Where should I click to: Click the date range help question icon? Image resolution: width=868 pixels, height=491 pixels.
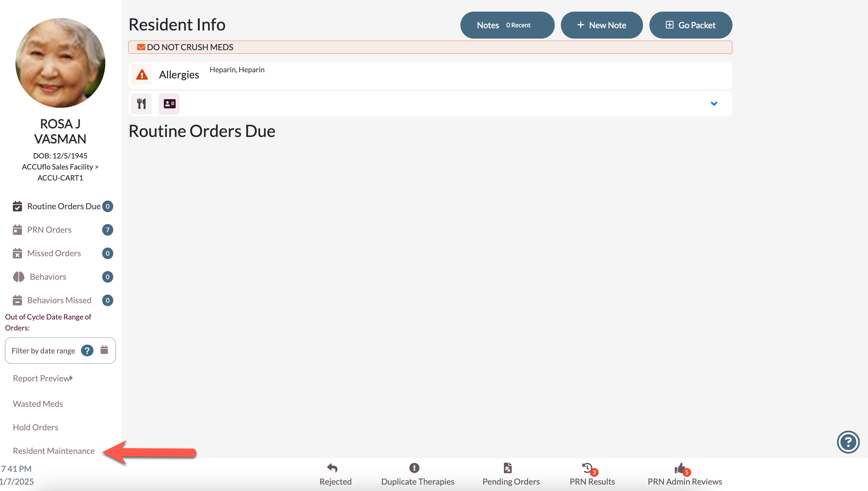[x=87, y=351]
